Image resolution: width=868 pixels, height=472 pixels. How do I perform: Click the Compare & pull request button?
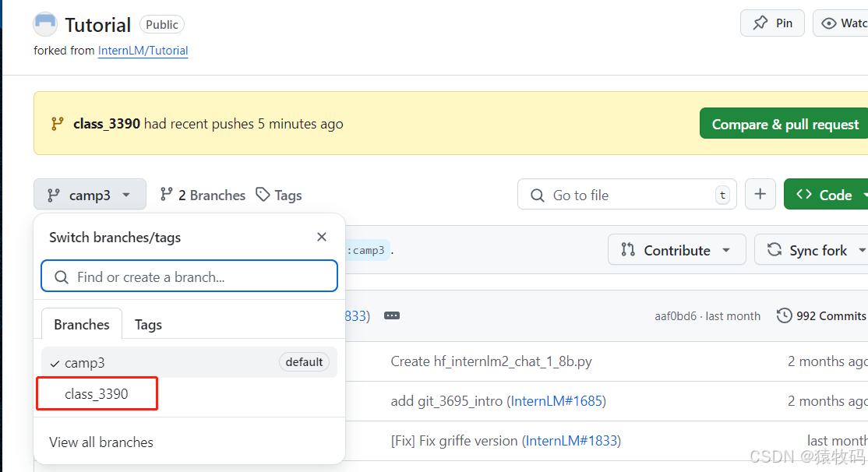(x=785, y=124)
